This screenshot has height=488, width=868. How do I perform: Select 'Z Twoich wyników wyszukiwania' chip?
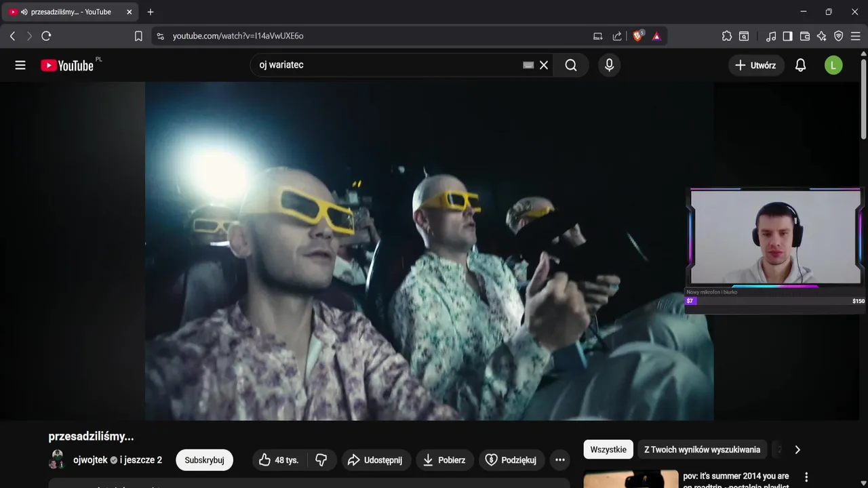(x=702, y=449)
